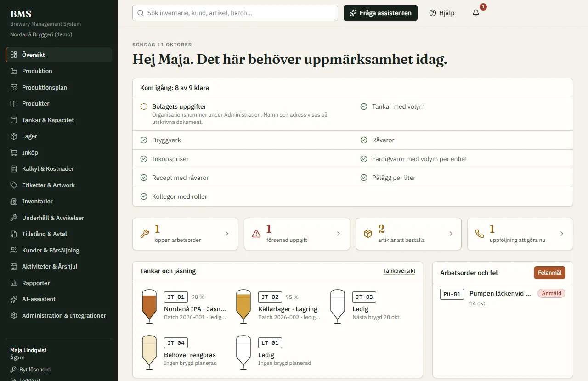This screenshot has height=381, width=588.
Task: Follow the Tanköversikt link
Action: (x=399, y=271)
